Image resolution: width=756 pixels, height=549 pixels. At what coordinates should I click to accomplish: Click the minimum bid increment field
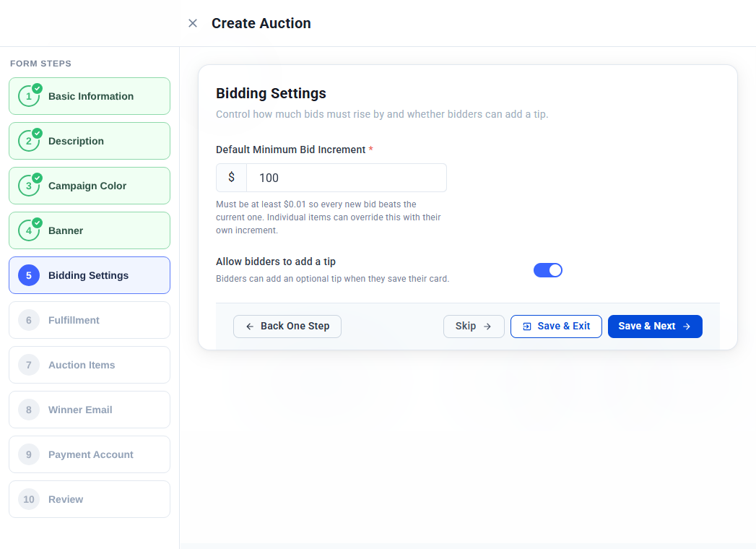[x=346, y=178]
